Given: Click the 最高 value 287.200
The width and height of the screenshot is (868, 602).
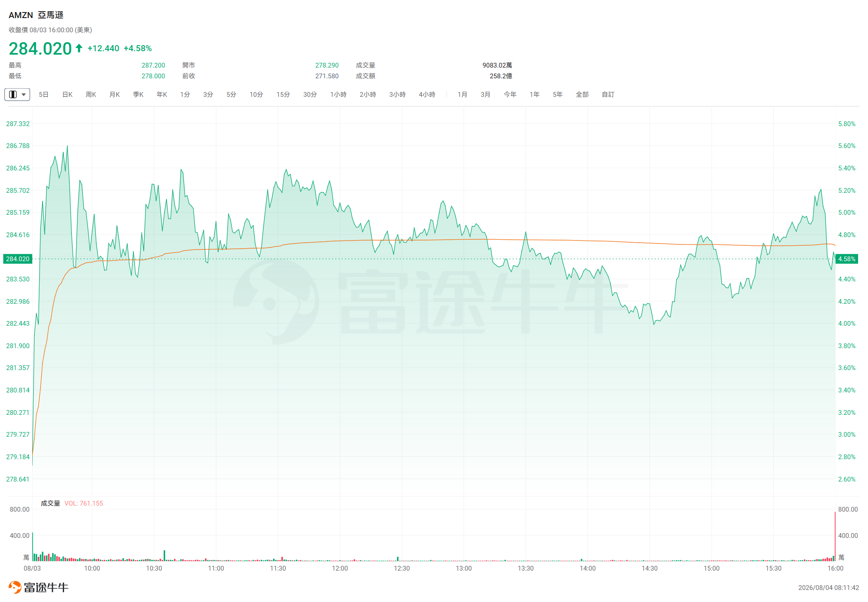Looking at the screenshot, I should click(x=154, y=65).
